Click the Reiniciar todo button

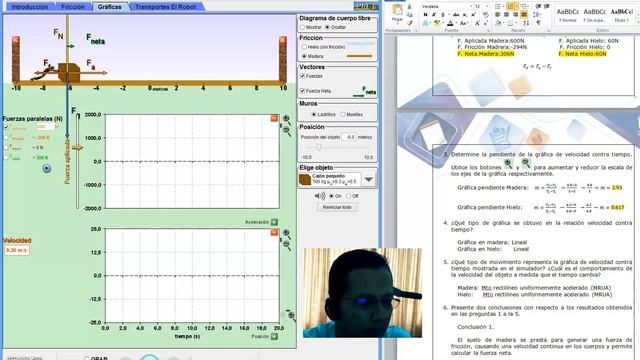pyautogui.click(x=337, y=207)
